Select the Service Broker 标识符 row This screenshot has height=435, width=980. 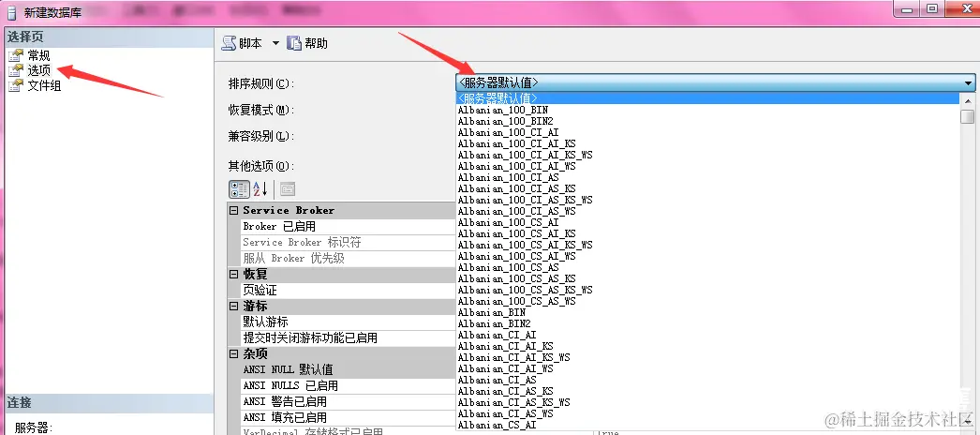pyautogui.click(x=349, y=243)
